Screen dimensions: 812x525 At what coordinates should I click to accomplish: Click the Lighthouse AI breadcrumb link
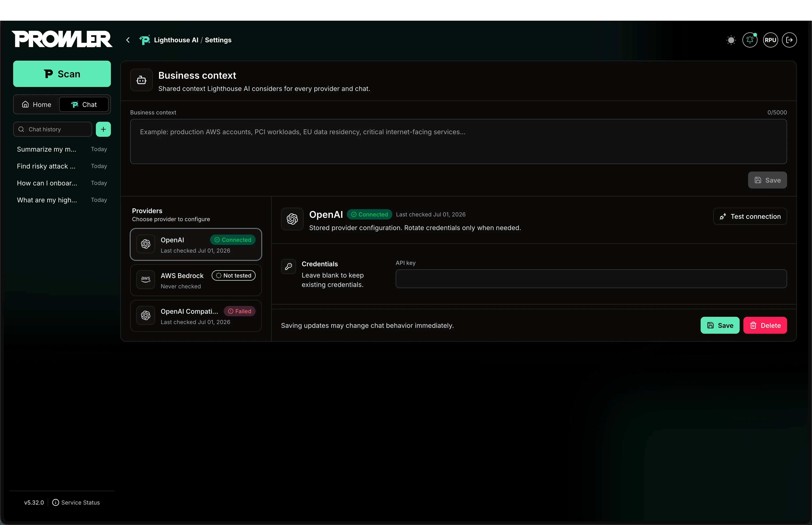(176, 40)
